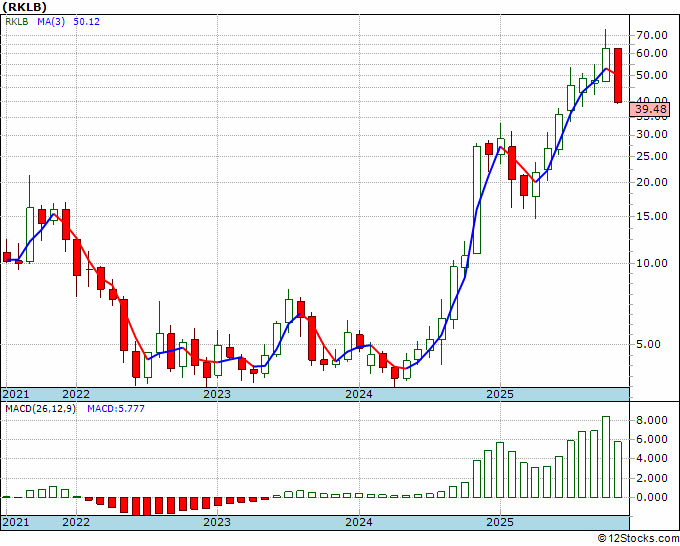
Task: Click 2024 on the price chart timeline
Action: (359, 394)
